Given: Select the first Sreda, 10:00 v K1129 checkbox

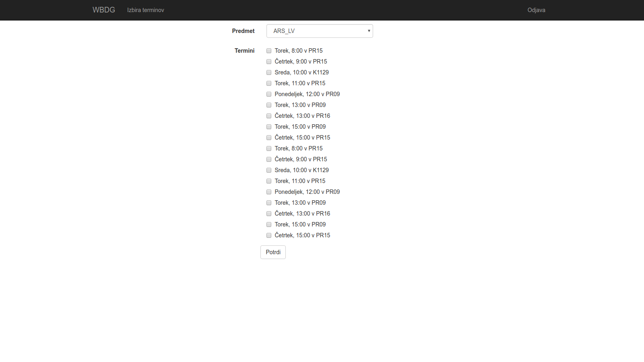Looking at the screenshot, I should [x=269, y=72].
